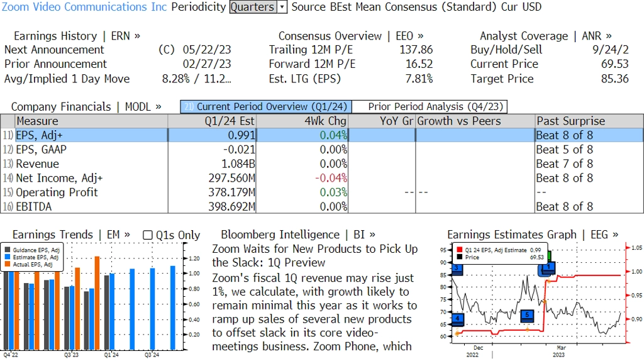Click the Net Income -0.04% change value
The height and width of the screenshot is (361, 644).
(331, 178)
